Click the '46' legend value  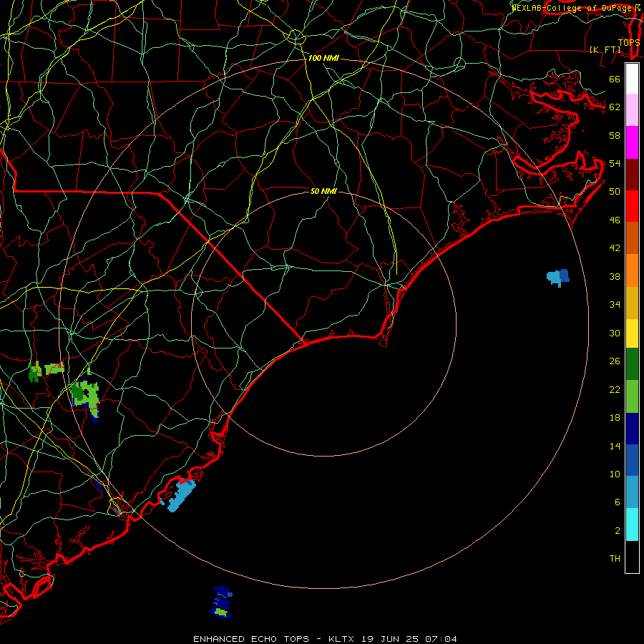(615, 220)
